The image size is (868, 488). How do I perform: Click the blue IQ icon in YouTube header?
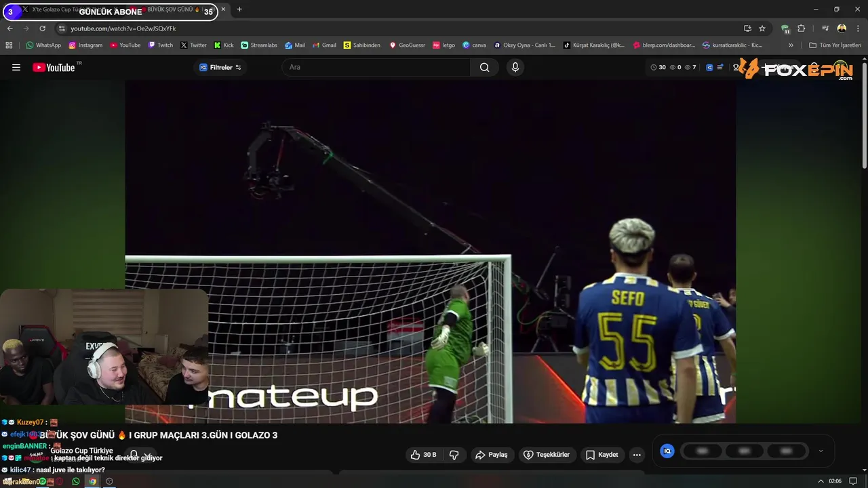click(x=709, y=67)
